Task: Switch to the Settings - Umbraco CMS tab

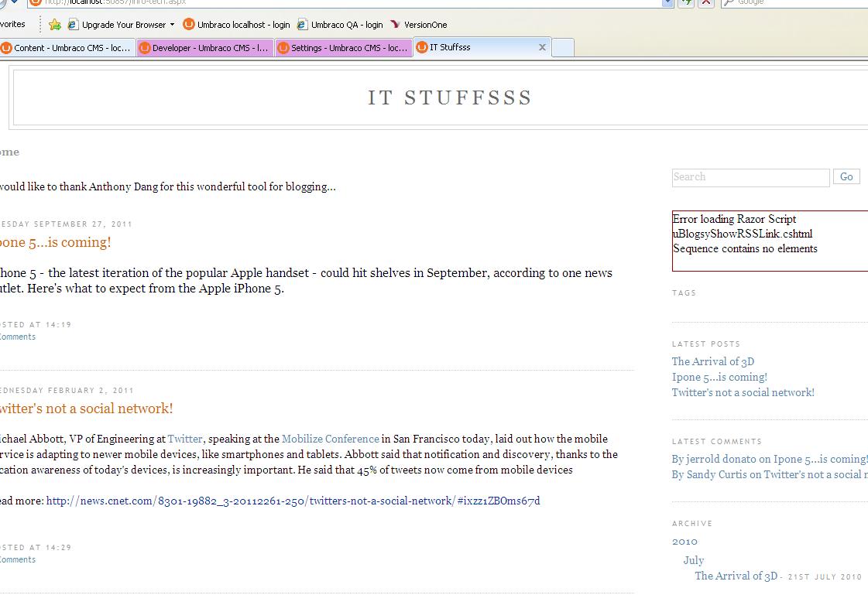Action: coord(345,48)
